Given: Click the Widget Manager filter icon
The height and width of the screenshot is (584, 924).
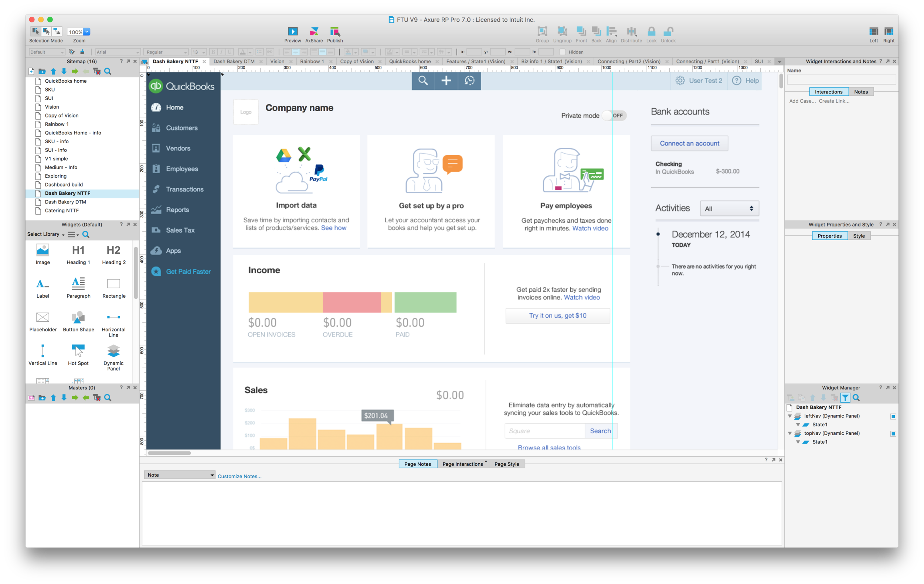Looking at the screenshot, I should click(x=845, y=397).
